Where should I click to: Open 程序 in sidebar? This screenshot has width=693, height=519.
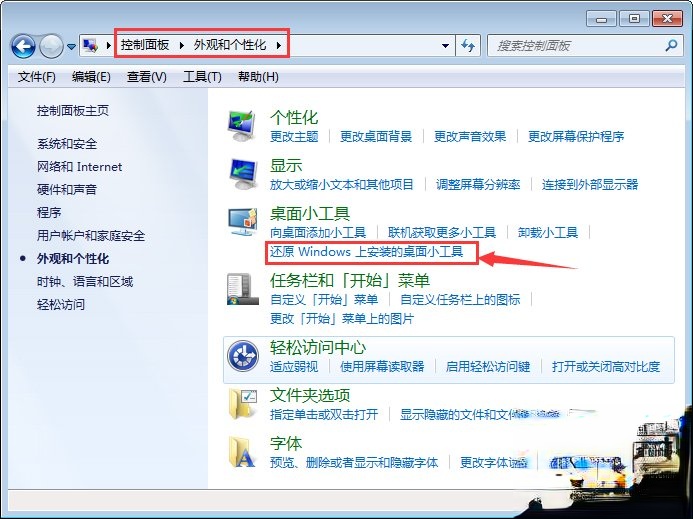point(49,213)
